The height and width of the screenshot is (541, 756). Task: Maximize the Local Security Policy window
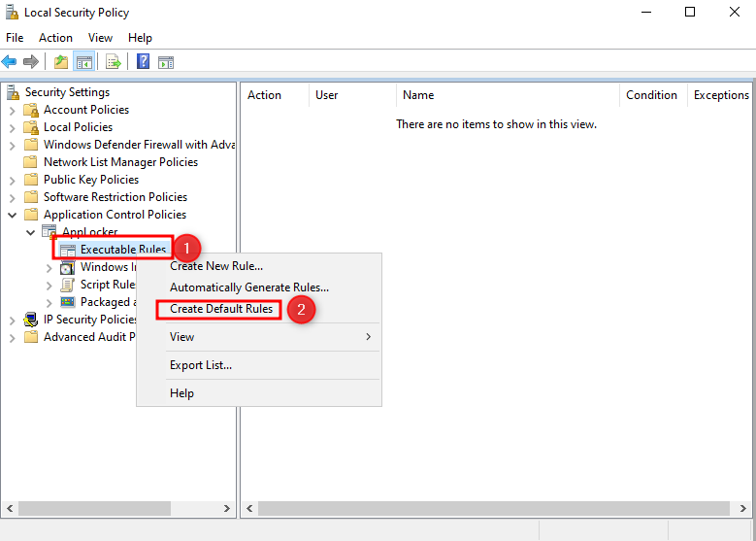click(x=690, y=12)
